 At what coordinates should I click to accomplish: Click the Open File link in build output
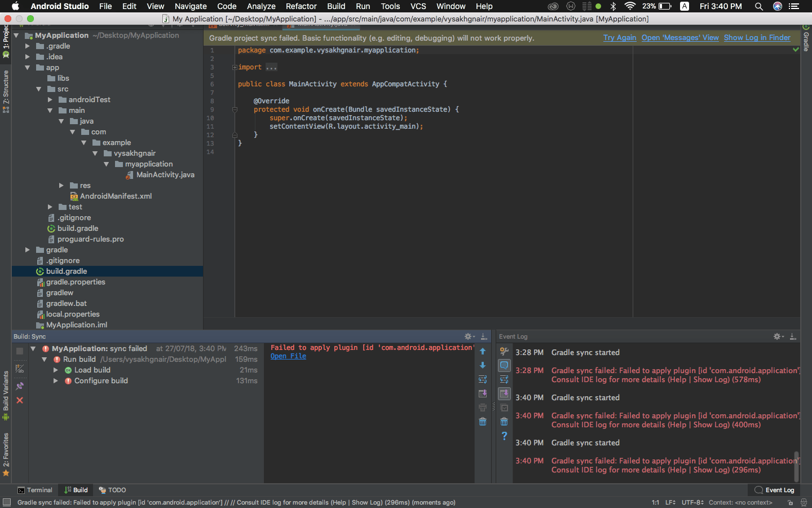[288, 356]
